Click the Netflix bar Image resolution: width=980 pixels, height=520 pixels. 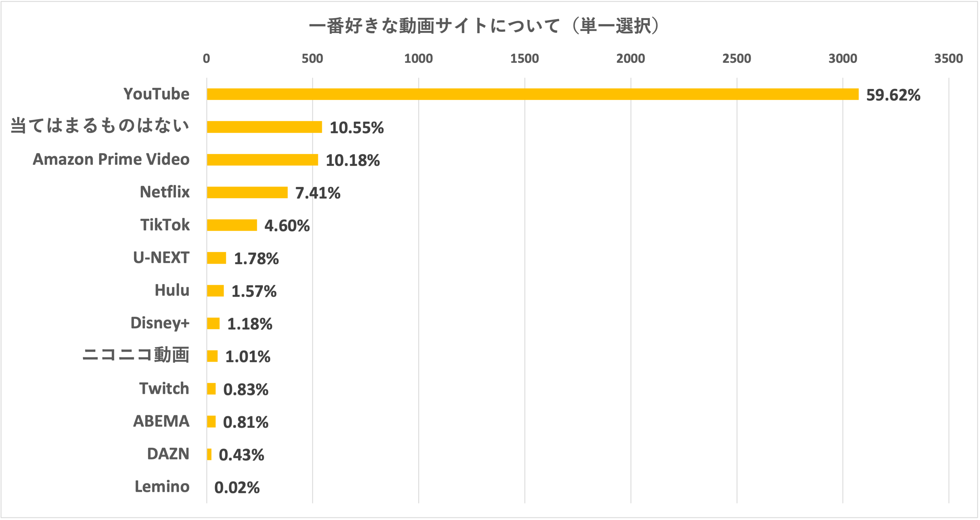pos(247,192)
